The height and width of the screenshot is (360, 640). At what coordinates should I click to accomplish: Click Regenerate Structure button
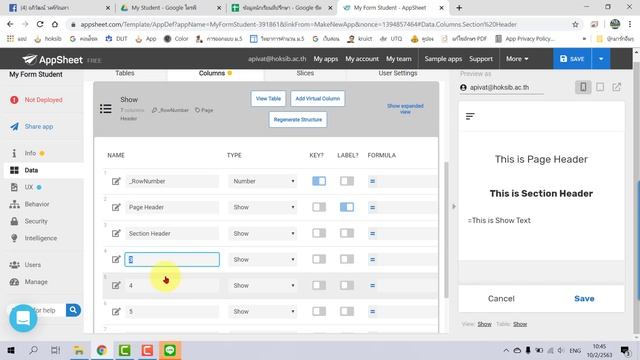(x=298, y=120)
